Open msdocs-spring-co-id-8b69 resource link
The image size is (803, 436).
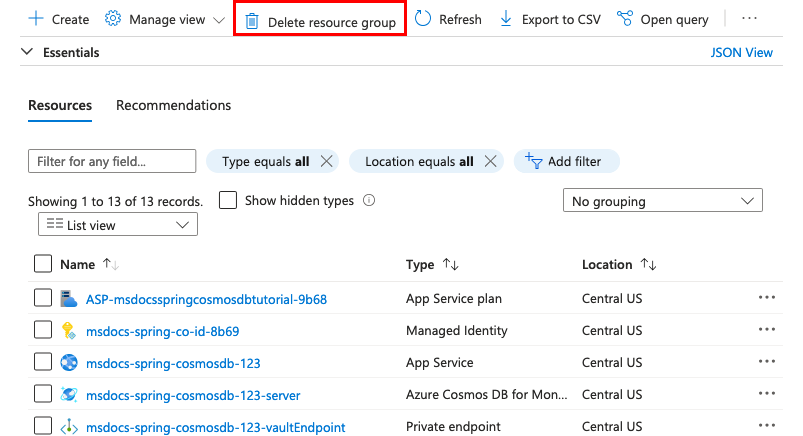pos(162,331)
